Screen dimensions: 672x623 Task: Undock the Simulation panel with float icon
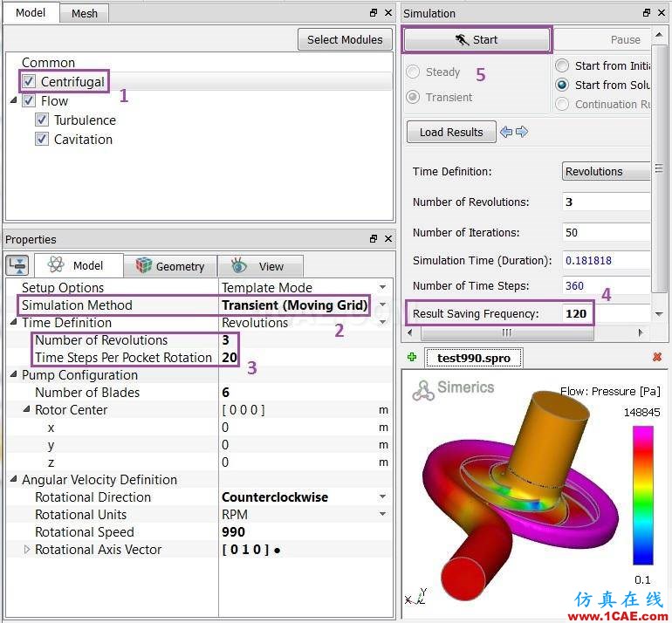pyautogui.click(x=647, y=13)
